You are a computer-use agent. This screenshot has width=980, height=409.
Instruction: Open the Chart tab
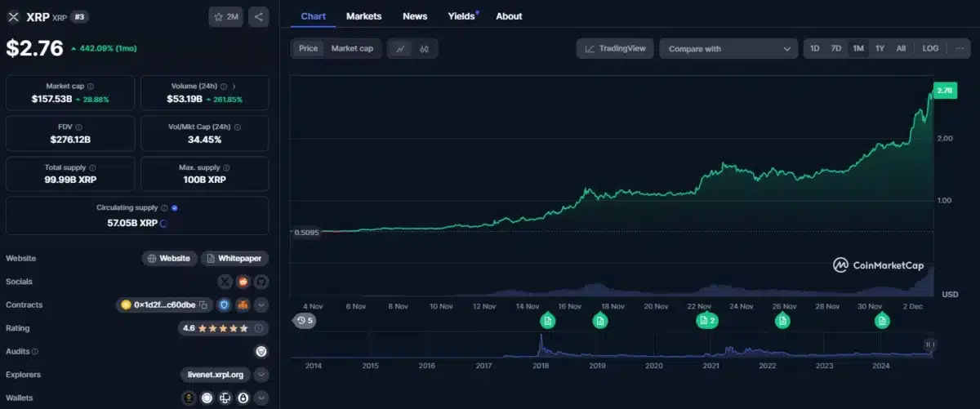(x=313, y=16)
